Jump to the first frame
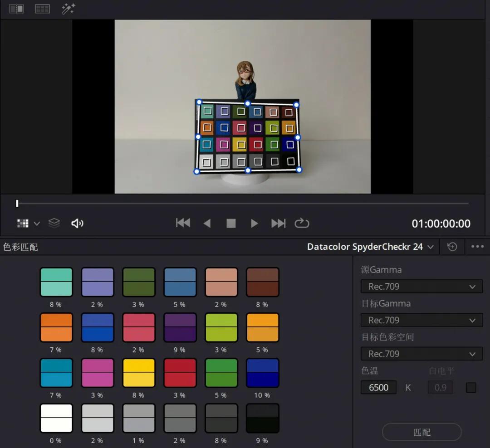 [183, 223]
